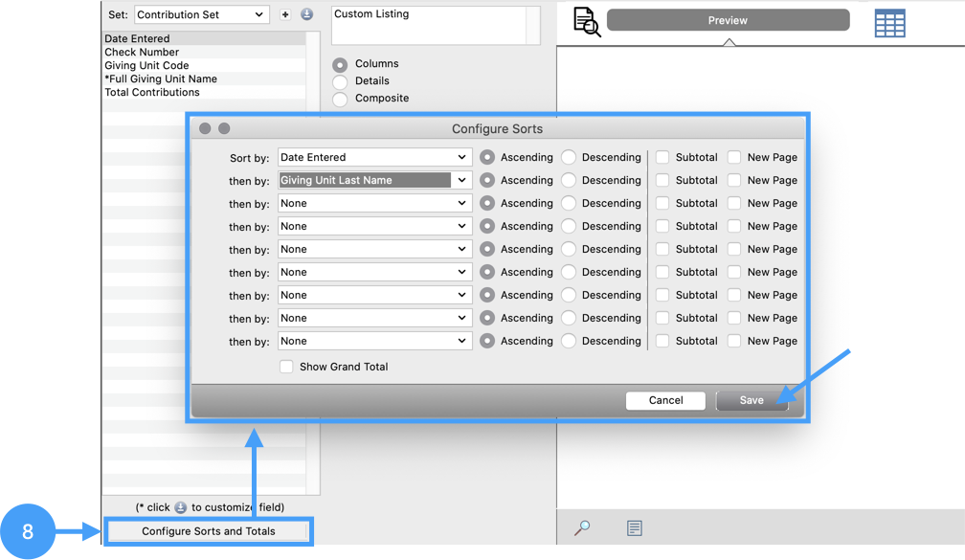Screen dimensions: 965x560
Task: Choose the Details layout radio option
Action: click(340, 81)
